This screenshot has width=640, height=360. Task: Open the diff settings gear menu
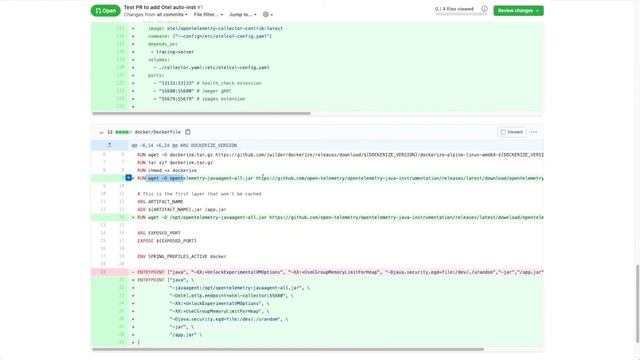(268, 15)
